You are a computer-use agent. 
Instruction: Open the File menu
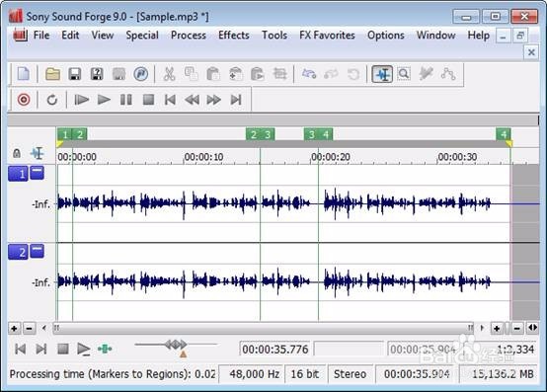(41, 36)
